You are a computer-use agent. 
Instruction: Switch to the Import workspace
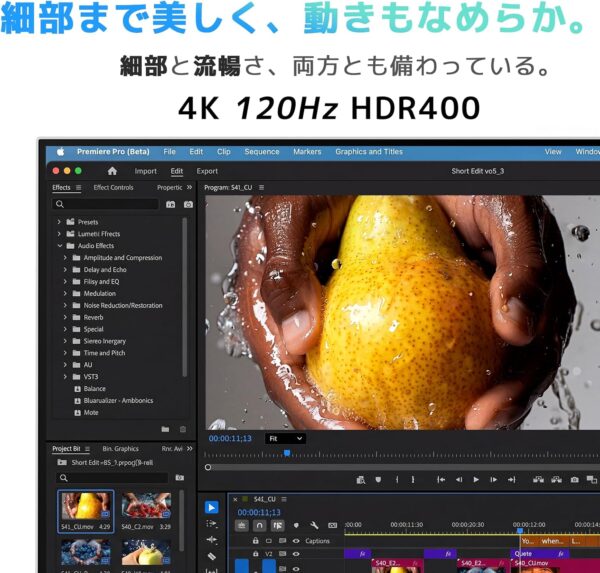tap(145, 171)
